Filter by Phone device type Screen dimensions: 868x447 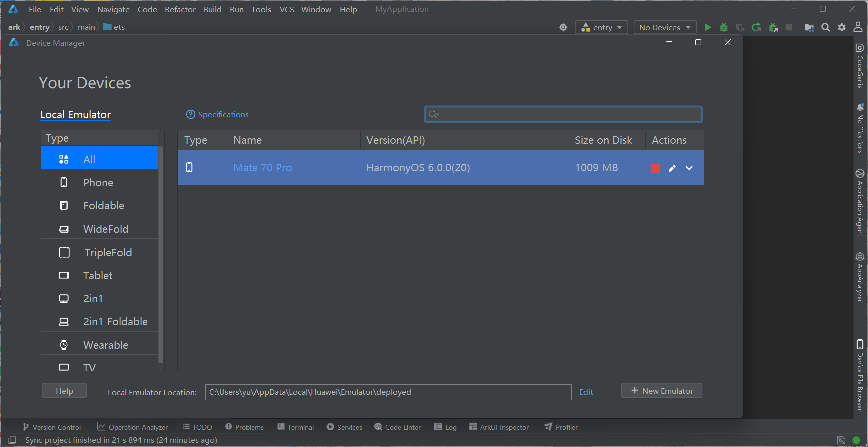(99, 182)
